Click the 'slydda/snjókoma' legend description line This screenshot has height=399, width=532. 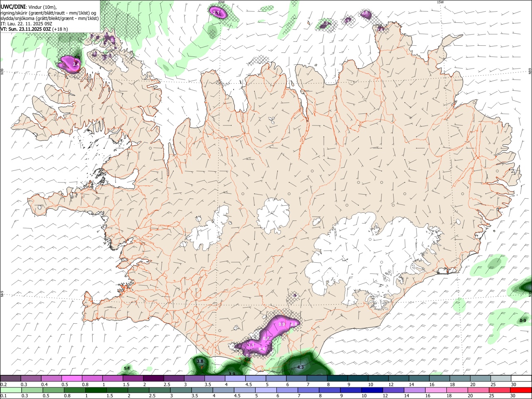[49, 18]
